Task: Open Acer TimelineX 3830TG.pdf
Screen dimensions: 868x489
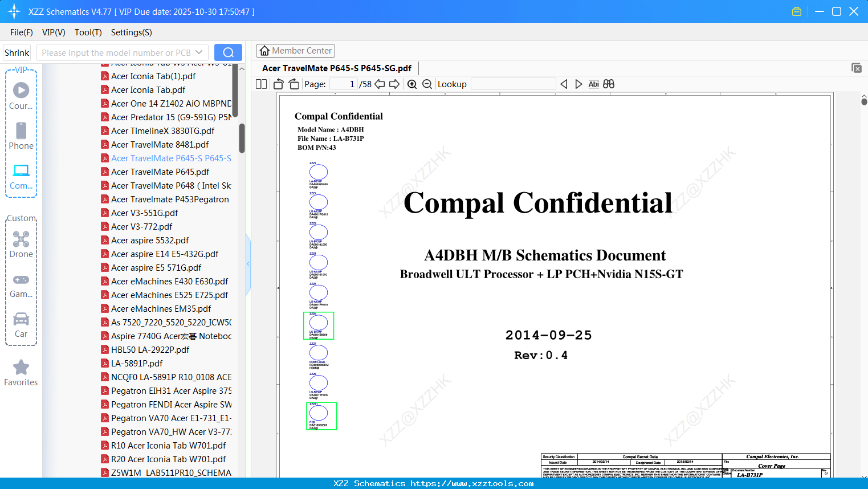Action: coord(163,131)
